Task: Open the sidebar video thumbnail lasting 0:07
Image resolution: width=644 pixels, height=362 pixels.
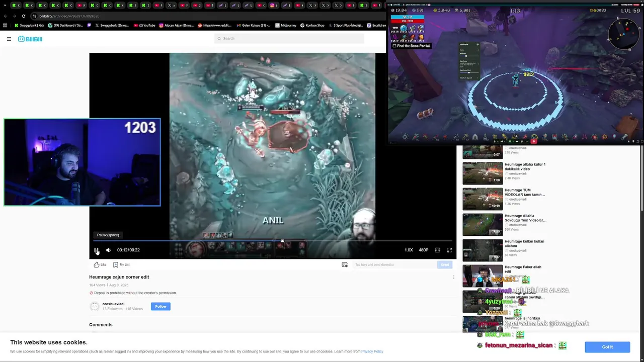Action: (482, 151)
